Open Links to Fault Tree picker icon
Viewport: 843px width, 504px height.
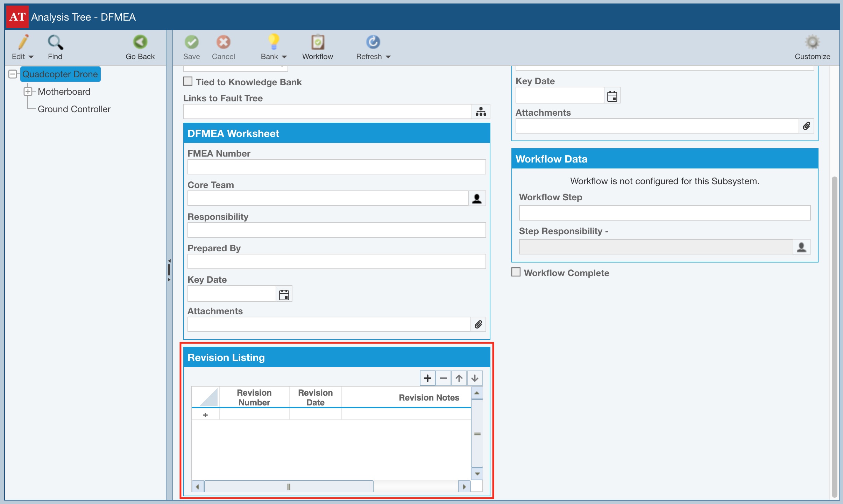(481, 111)
